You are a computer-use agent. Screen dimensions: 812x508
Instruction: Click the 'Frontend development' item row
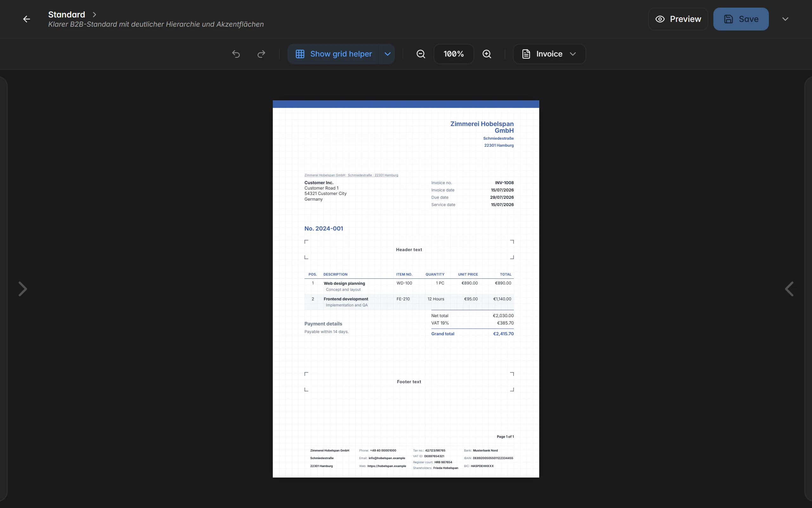(409, 302)
